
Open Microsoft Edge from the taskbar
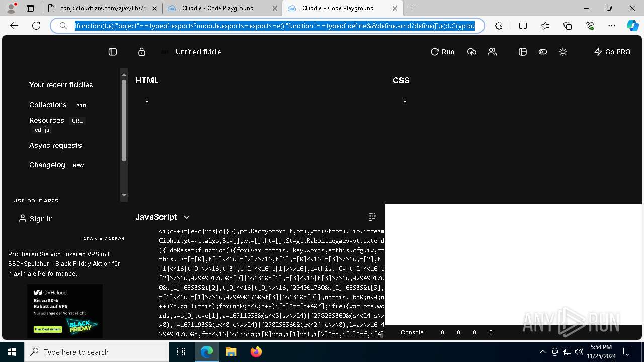click(207, 352)
